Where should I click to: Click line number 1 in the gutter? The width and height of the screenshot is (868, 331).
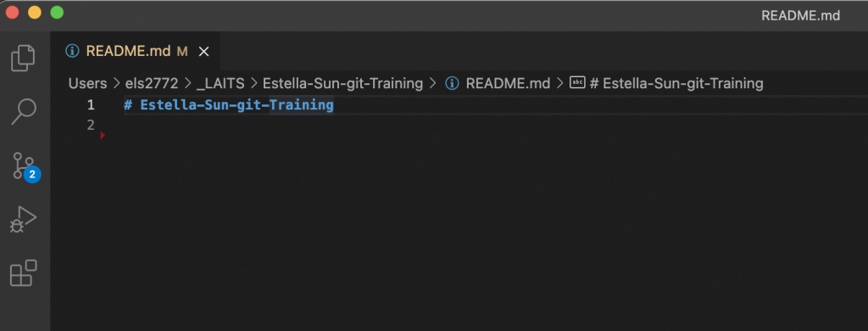pos(91,104)
